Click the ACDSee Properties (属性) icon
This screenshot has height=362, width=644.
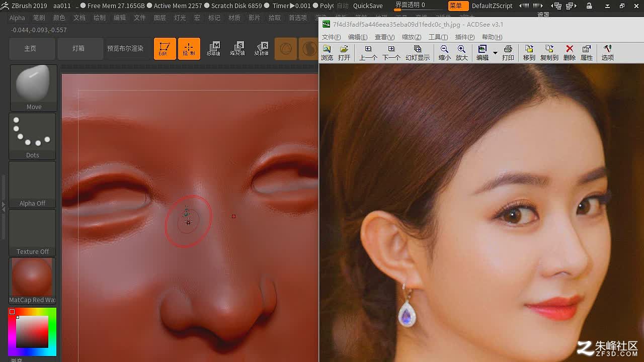[587, 53]
